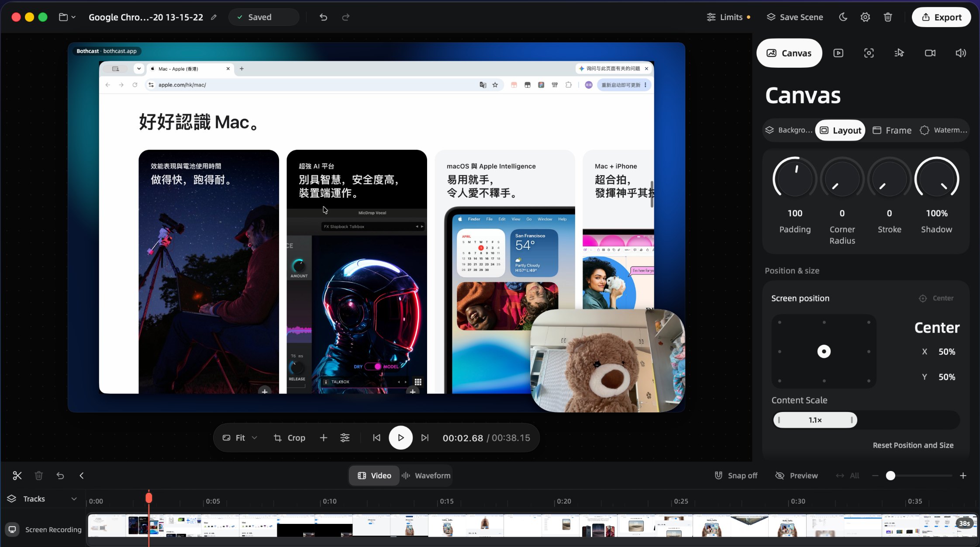This screenshot has width=980, height=547.
Task: Open the cursor settings panel
Action: pyautogui.click(x=899, y=53)
